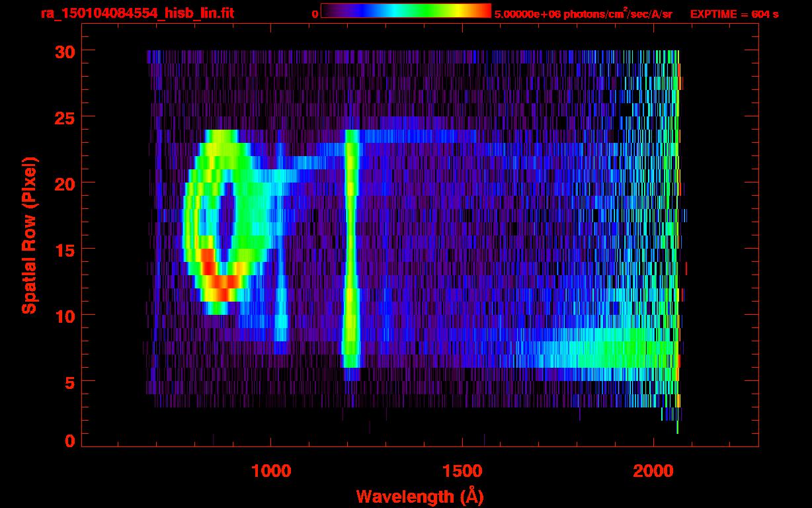This screenshot has width=812, height=508.
Task: Click the Wavelength (Å) axis title
Action: (x=420, y=496)
